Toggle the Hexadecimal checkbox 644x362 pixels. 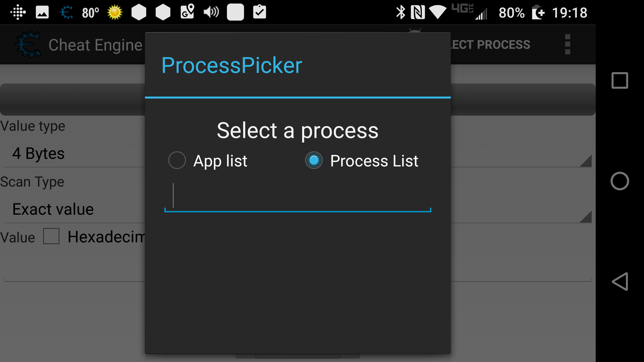click(51, 237)
